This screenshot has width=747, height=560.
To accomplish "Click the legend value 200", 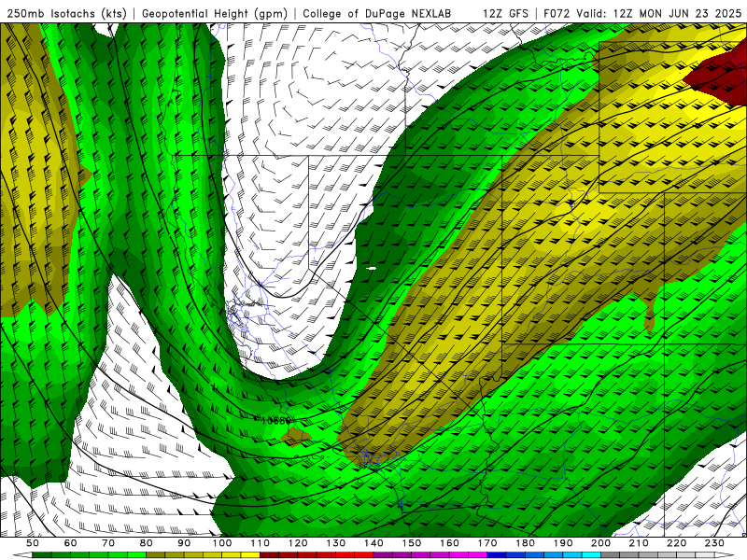I will [x=600, y=543].
